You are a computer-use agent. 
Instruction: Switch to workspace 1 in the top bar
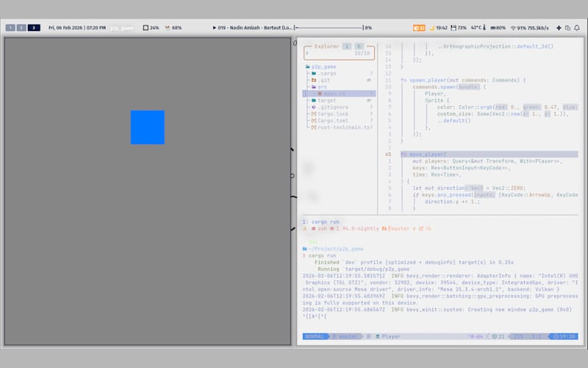(10, 28)
